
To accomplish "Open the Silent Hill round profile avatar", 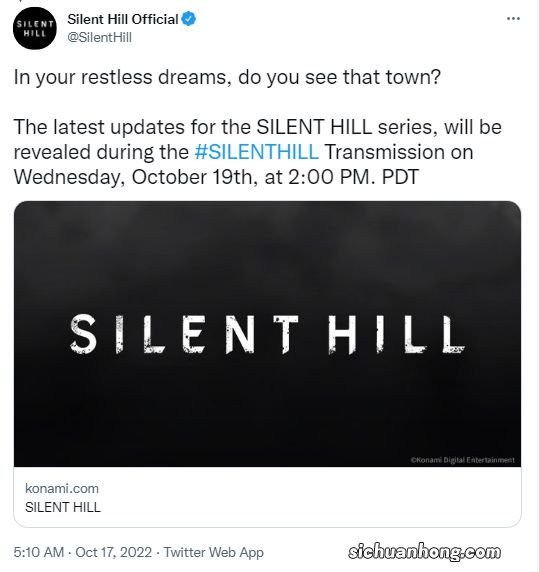I will coord(35,28).
